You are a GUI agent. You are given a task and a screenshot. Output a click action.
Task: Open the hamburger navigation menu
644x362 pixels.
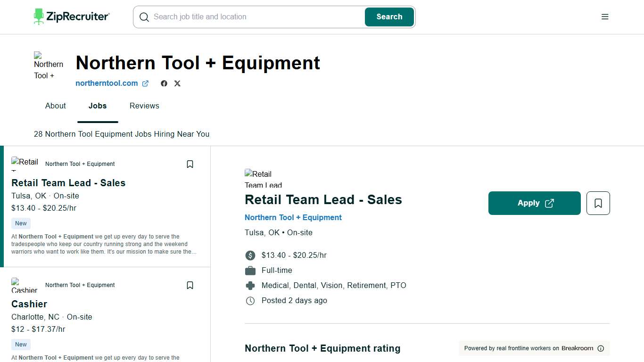(x=605, y=16)
